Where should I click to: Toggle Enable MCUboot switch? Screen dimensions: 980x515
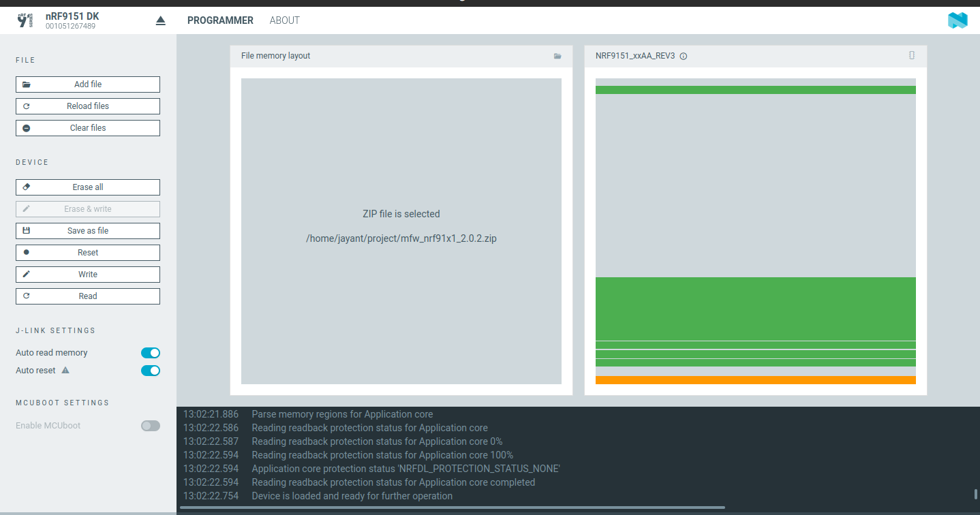[x=151, y=426]
